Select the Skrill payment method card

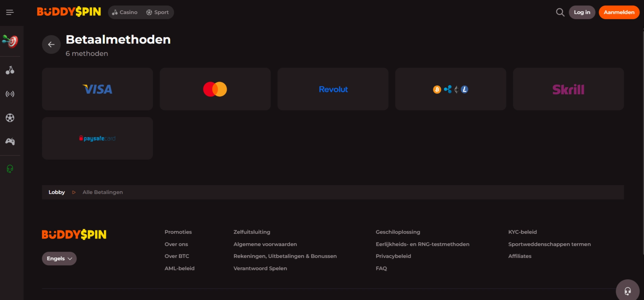(568, 89)
